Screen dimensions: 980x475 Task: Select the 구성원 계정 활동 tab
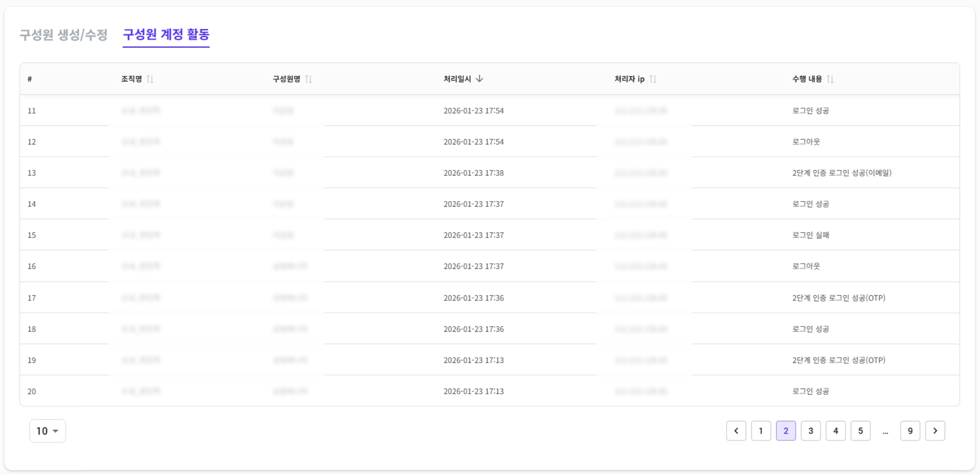[166, 34]
